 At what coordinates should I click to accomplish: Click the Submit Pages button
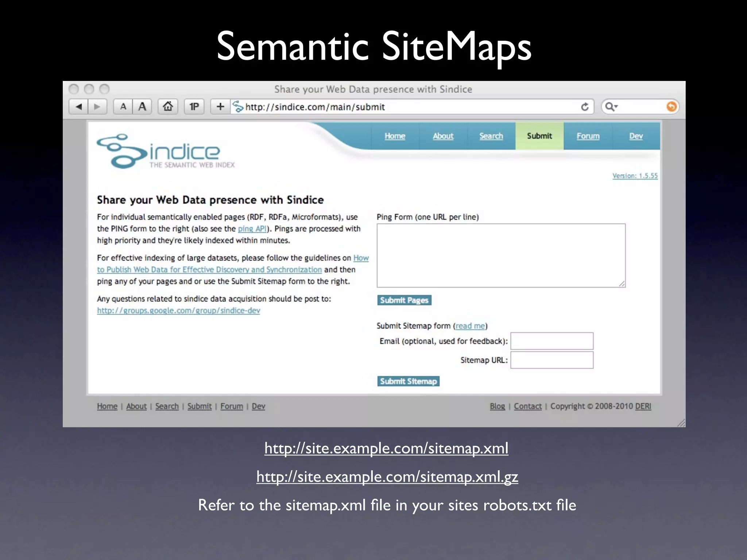pos(404,300)
